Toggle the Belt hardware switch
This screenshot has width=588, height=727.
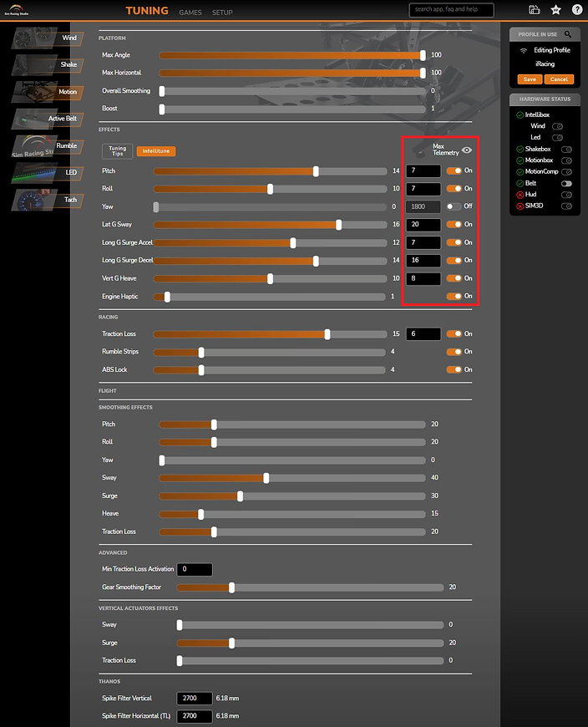coord(566,184)
